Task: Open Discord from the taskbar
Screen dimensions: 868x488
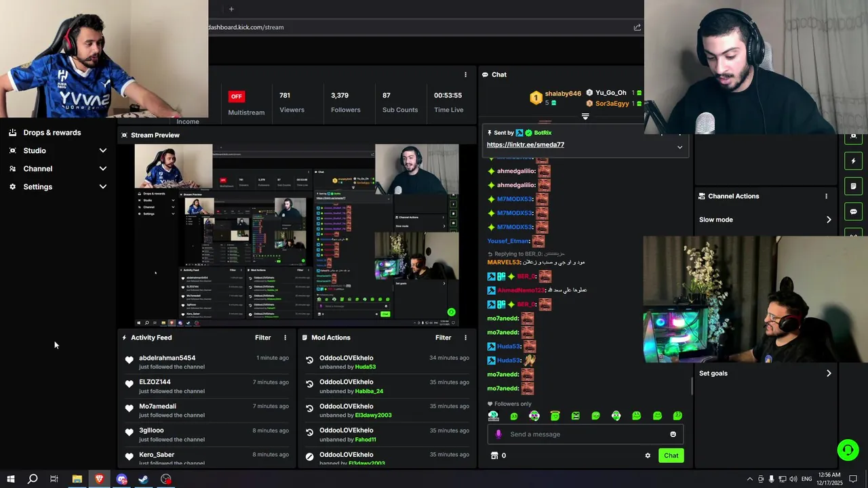Action: (x=121, y=479)
